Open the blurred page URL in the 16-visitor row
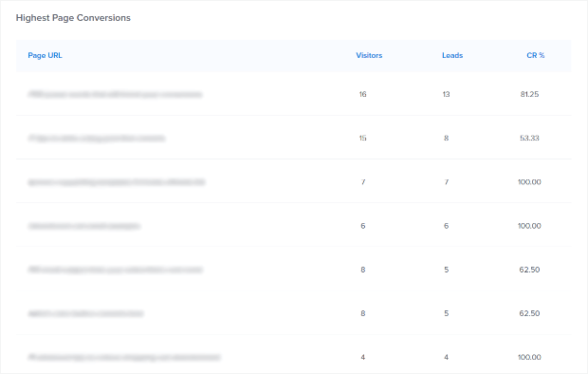This screenshot has width=588, height=374. (x=115, y=94)
